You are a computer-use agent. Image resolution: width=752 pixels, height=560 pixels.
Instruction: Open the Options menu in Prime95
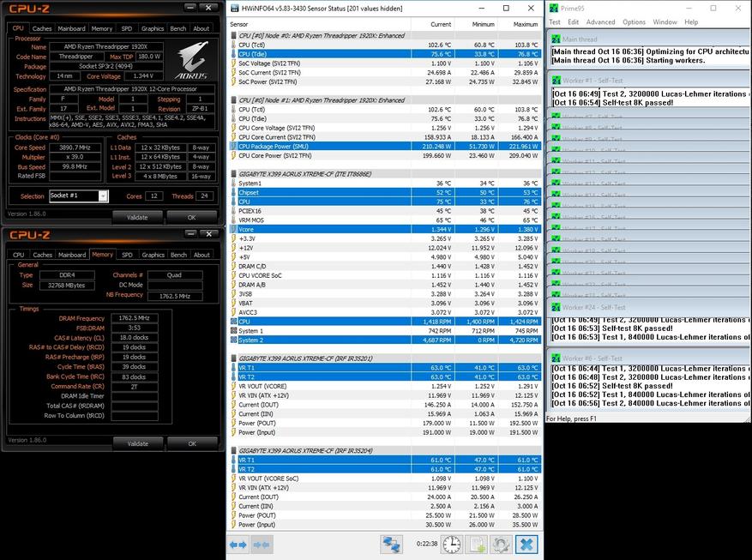634,21
